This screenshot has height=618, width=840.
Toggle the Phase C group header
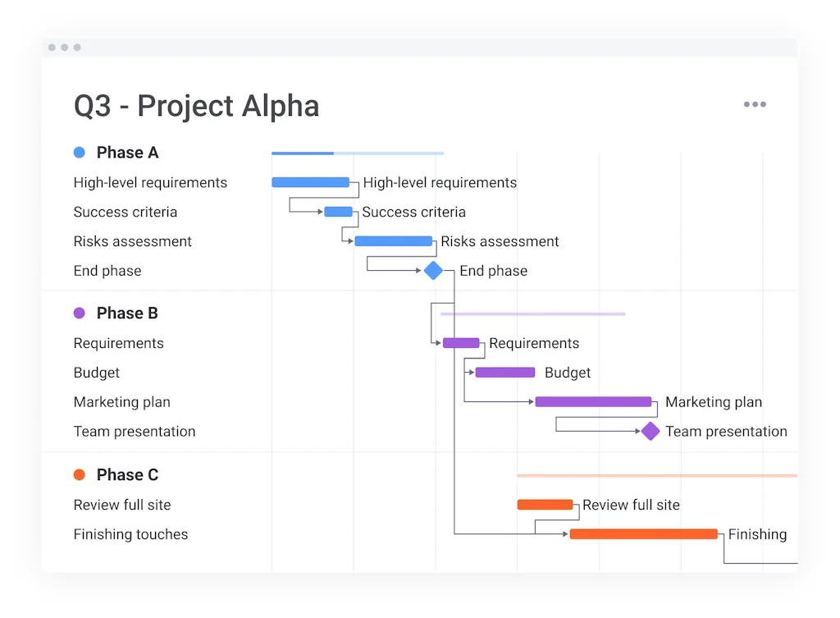tap(127, 474)
